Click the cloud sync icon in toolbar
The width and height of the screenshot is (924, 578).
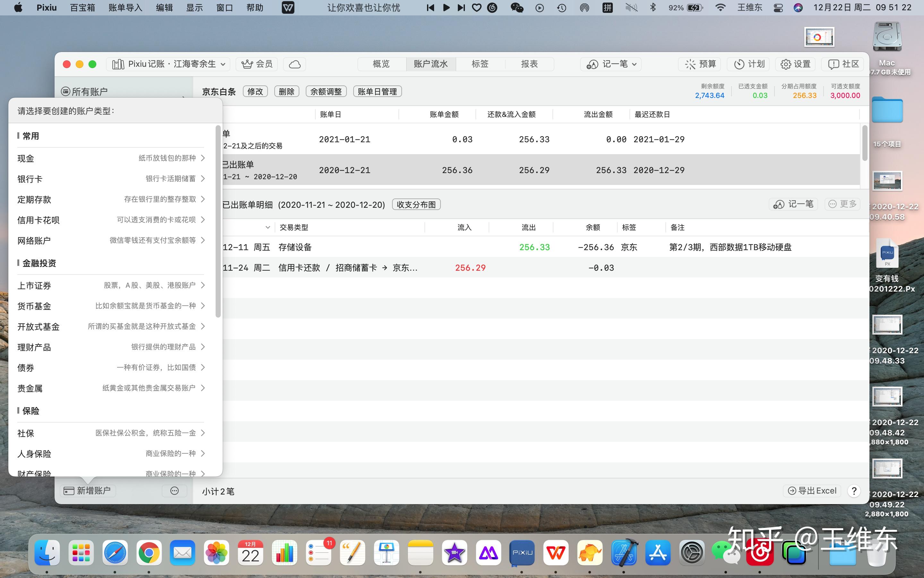click(x=295, y=64)
